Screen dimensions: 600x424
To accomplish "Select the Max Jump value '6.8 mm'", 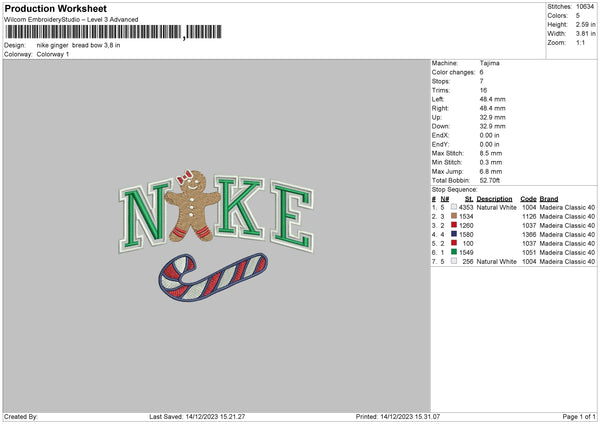I will click(491, 171).
